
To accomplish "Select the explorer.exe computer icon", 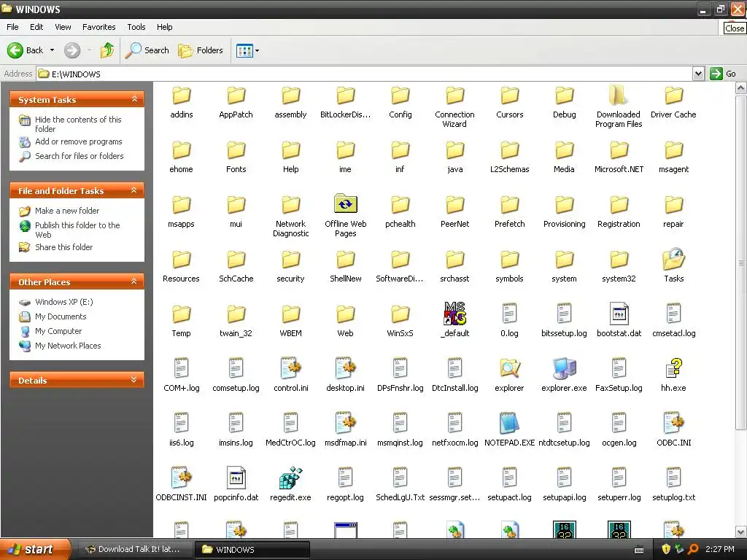I will (x=564, y=368).
